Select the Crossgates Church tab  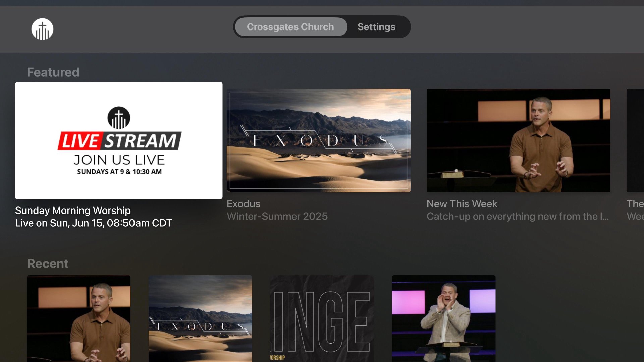291,27
